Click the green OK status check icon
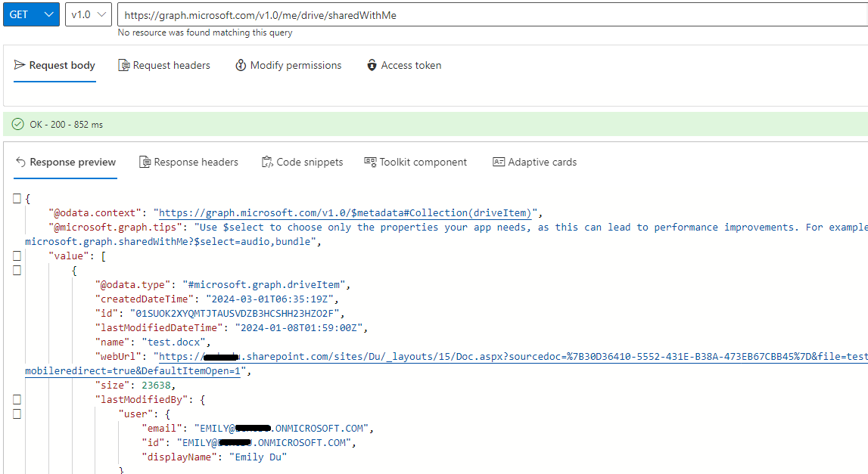 pyautogui.click(x=17, y=124)
